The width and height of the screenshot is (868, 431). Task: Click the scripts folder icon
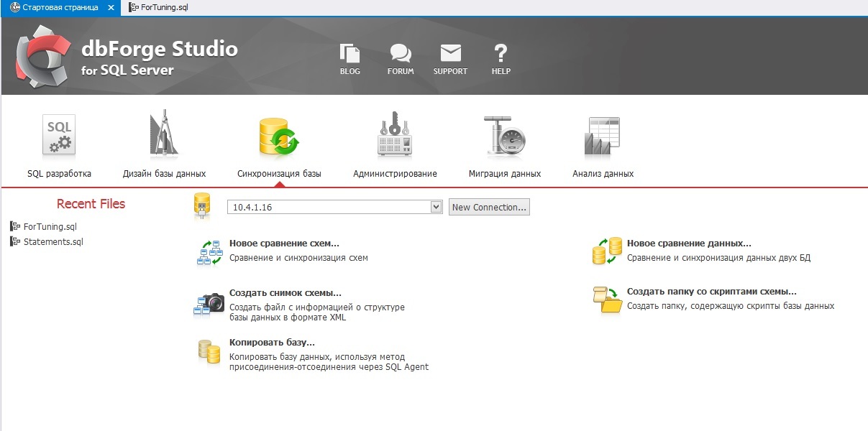607,300
